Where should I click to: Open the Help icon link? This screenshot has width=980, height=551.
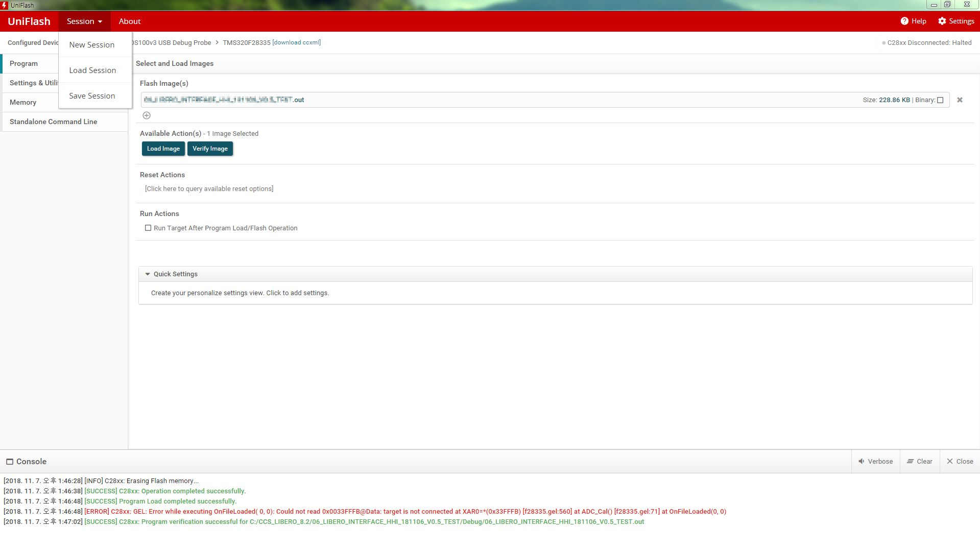point(904,21)
